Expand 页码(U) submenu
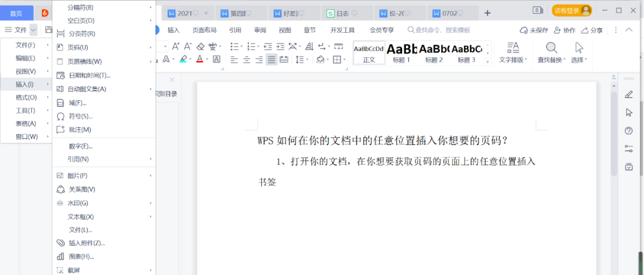The height and width of the screenshot is (275, 644). tap(151, 47)
